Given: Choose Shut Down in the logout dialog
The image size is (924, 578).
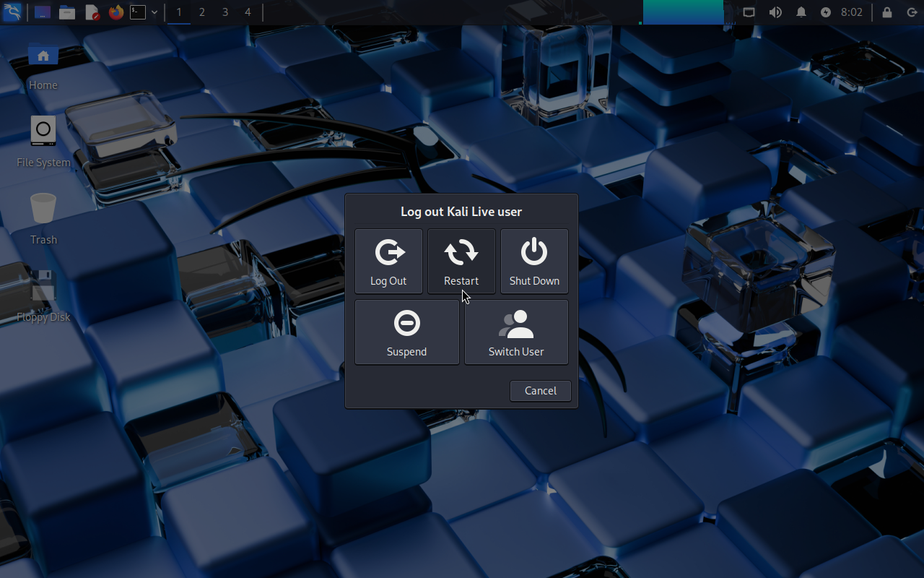Looking at the screenshot, I should pos(534,261).
